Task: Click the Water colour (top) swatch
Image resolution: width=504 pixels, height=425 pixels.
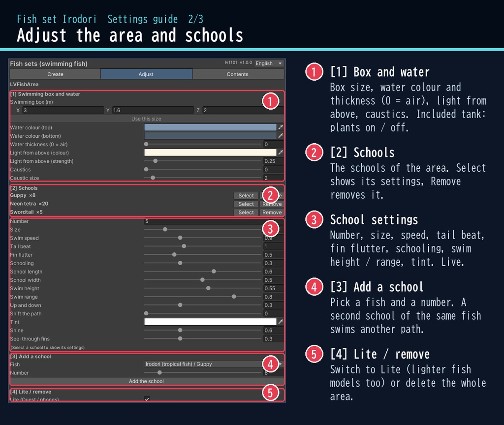Action: tap(210, 127)
